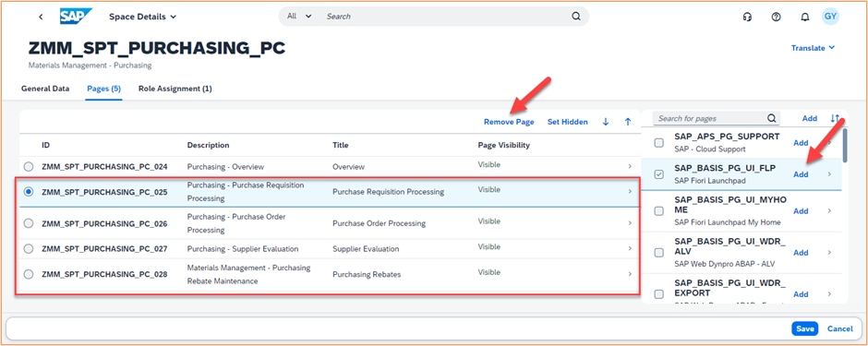This screenshot has width=868, height=346.
Task: Click the back navigation arrow
Action: point(41,17)
